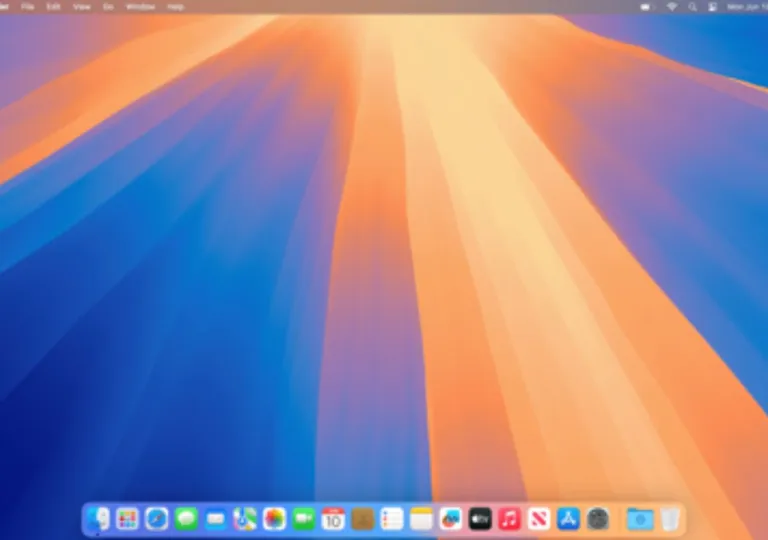Open the News app
The height and width of the screenshot is (540, 768).
539,518
